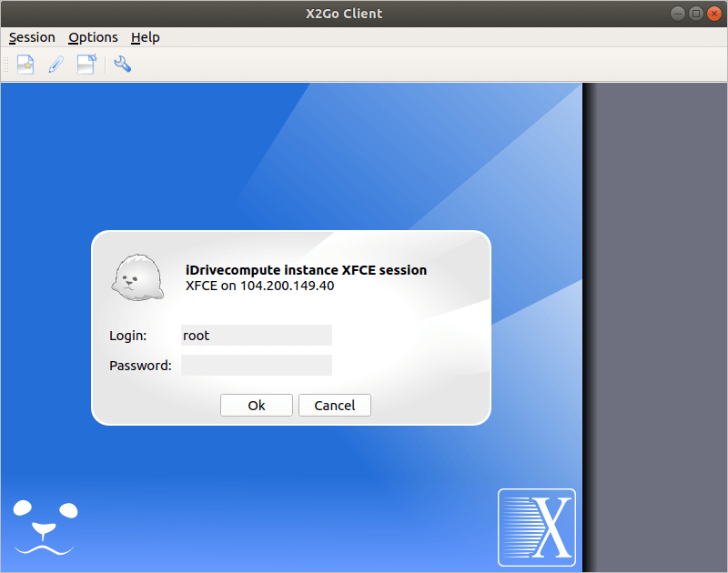Open the Session menu

coord(32,37)
